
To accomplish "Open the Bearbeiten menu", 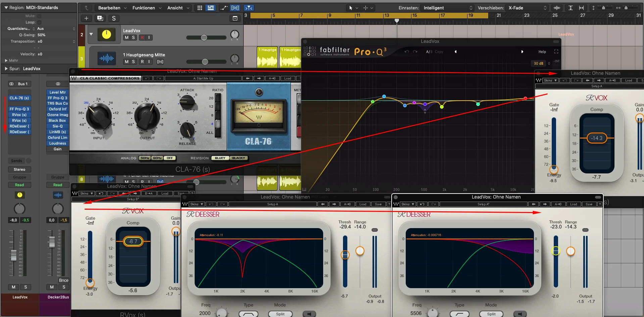I will [x=112, y=8].
